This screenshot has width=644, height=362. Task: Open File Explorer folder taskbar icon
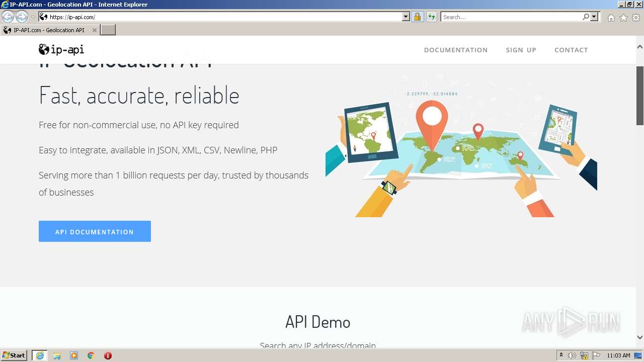coord(57,355)
